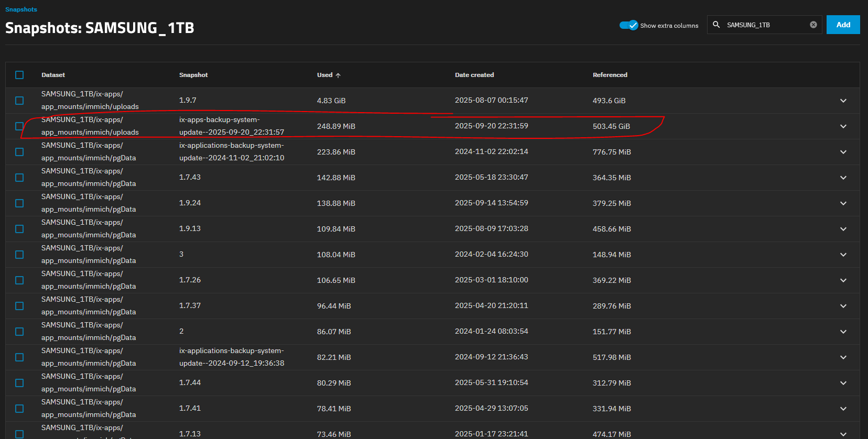Click the 96.44 MiB used value
The width and height of the screenshot is (868, 439).
[x=334, y=306]
